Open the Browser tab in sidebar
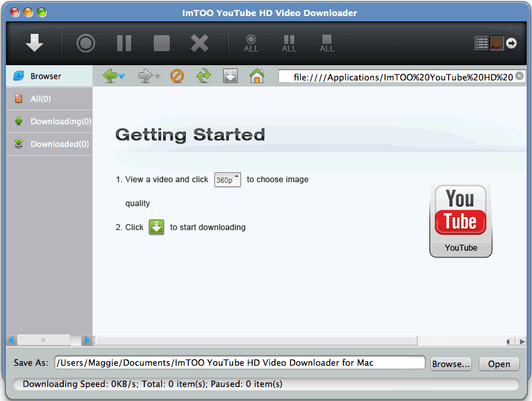Image resolution: width=532 pixels, height=401 pixels. pyautogui.click(x=49, y=76)
